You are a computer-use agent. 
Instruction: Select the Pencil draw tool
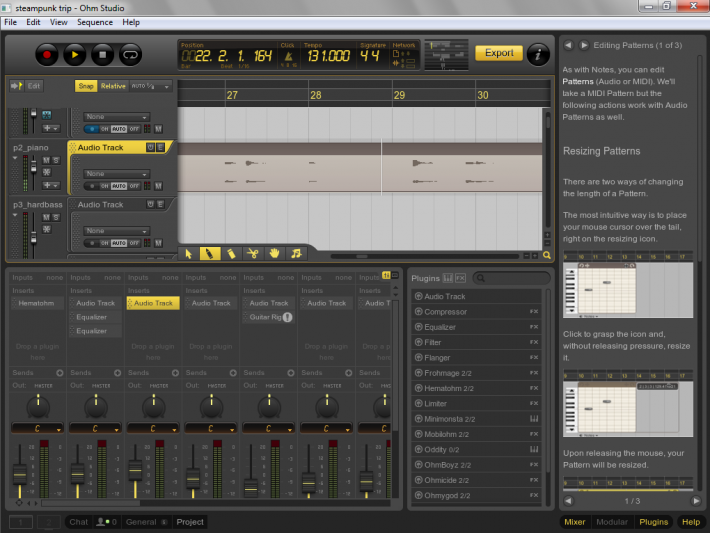pyautogui.click(x=210, y=254)
